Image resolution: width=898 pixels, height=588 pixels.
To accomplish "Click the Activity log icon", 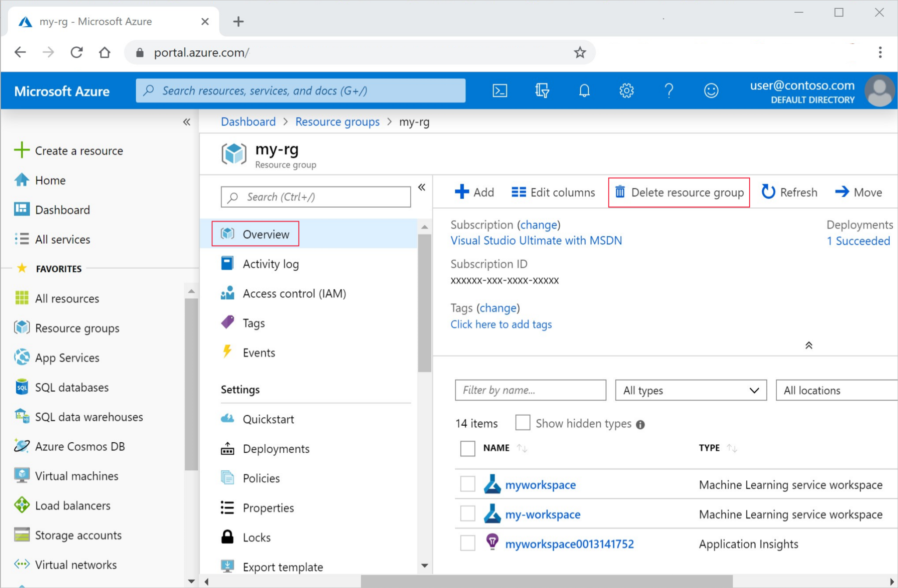I will pyautogui.click(x=226, y=263).
